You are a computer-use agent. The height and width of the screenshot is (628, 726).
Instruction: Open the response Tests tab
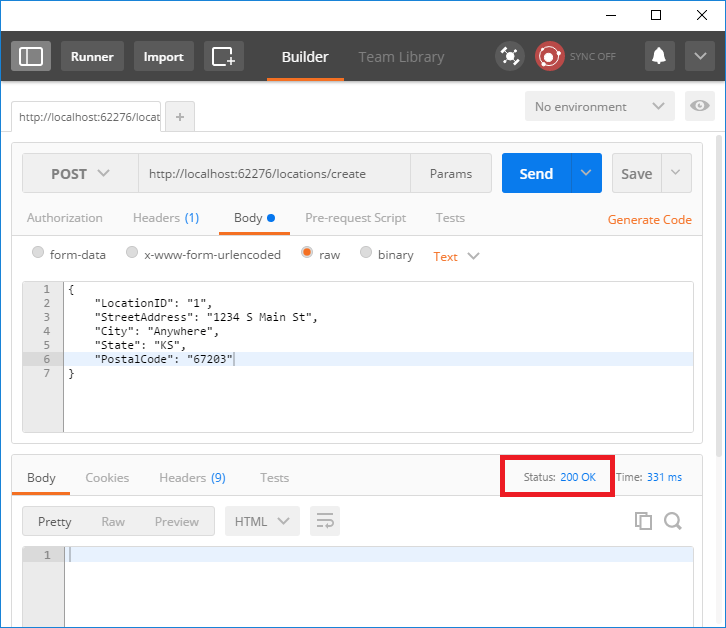tap(274, 477)
